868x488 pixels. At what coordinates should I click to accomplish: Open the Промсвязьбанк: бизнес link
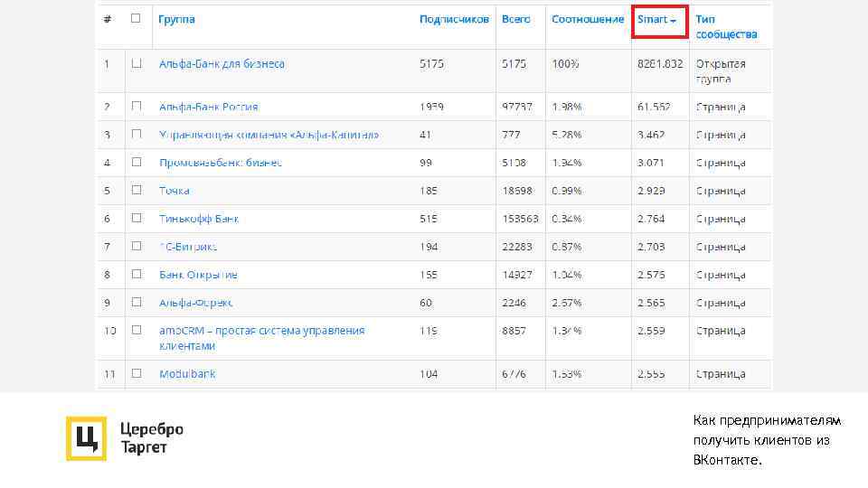[x=221, y=163]
